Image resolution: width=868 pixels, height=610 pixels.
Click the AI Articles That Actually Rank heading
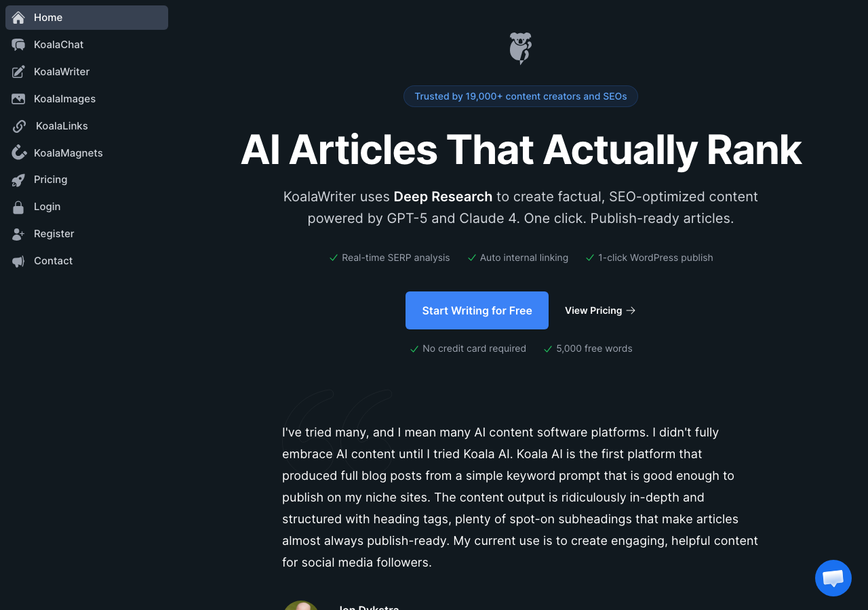521,150
